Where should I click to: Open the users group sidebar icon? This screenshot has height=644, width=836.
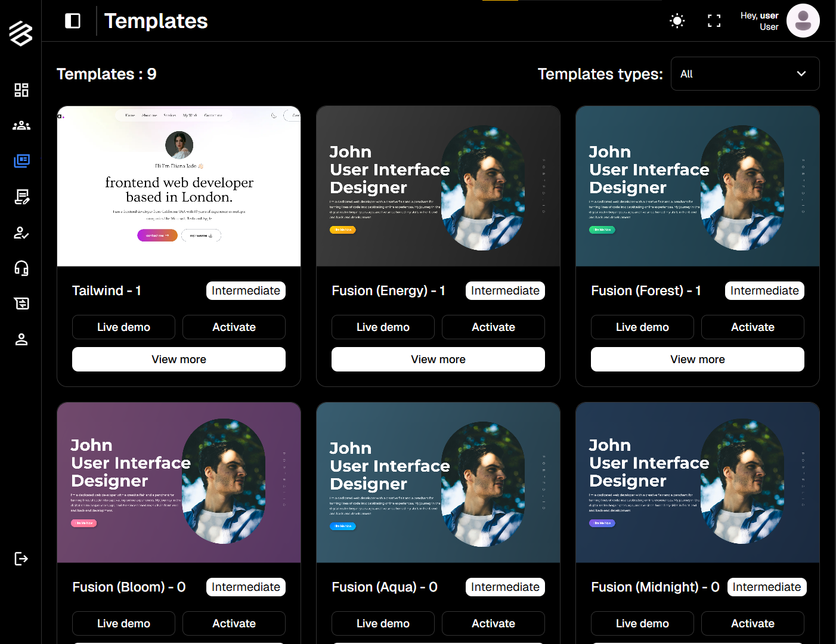pyautogui.click(x=21, y=126)
